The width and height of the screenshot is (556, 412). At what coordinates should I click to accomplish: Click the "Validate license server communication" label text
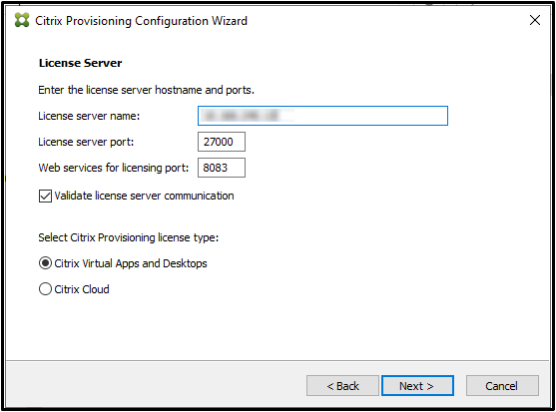pyautogui.click(x=144, y=196)
